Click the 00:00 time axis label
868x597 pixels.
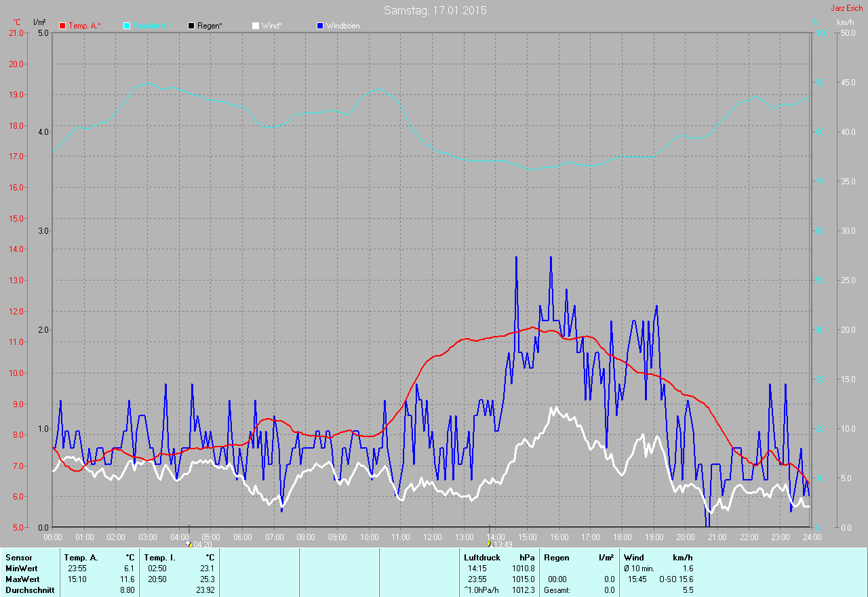click(x=53, y=537)
